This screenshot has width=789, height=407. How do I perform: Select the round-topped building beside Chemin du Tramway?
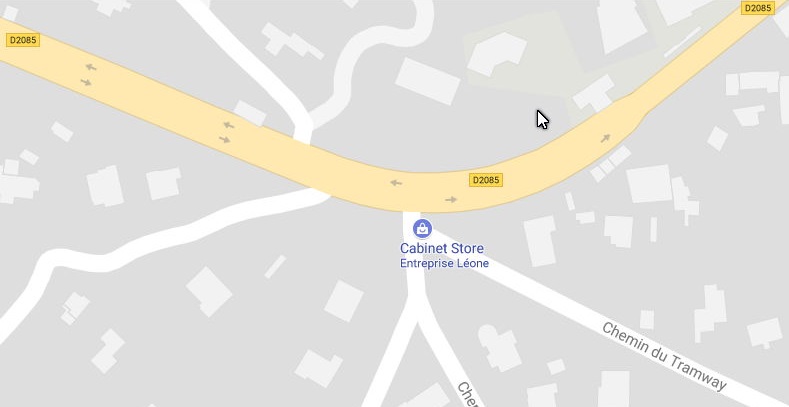[x=499, y=348]
